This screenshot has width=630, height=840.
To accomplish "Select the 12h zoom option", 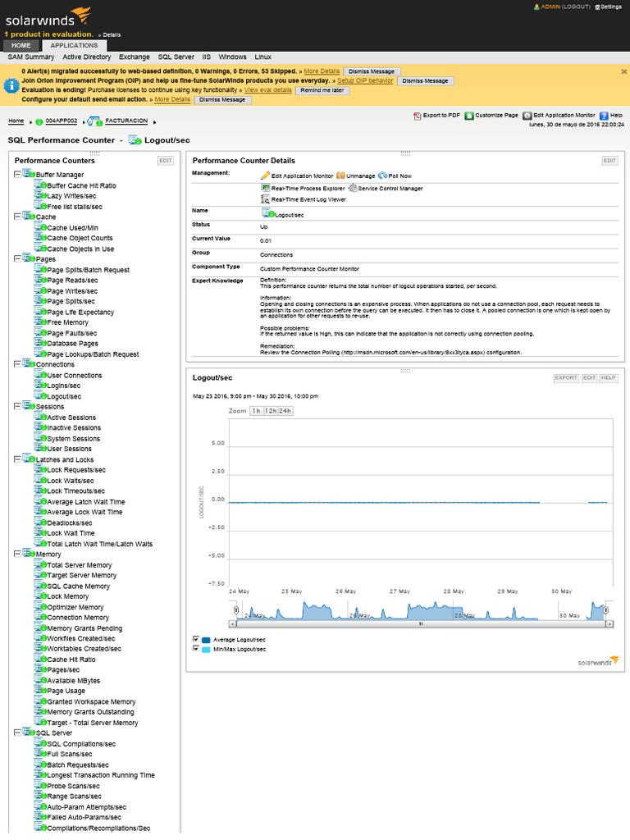I will point(270,410).
